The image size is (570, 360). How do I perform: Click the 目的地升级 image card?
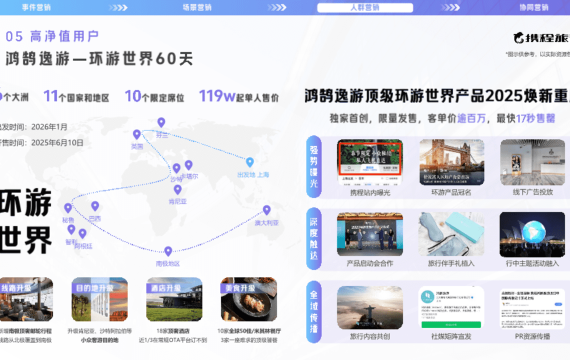pyautogui.click(x=100, y=299)
